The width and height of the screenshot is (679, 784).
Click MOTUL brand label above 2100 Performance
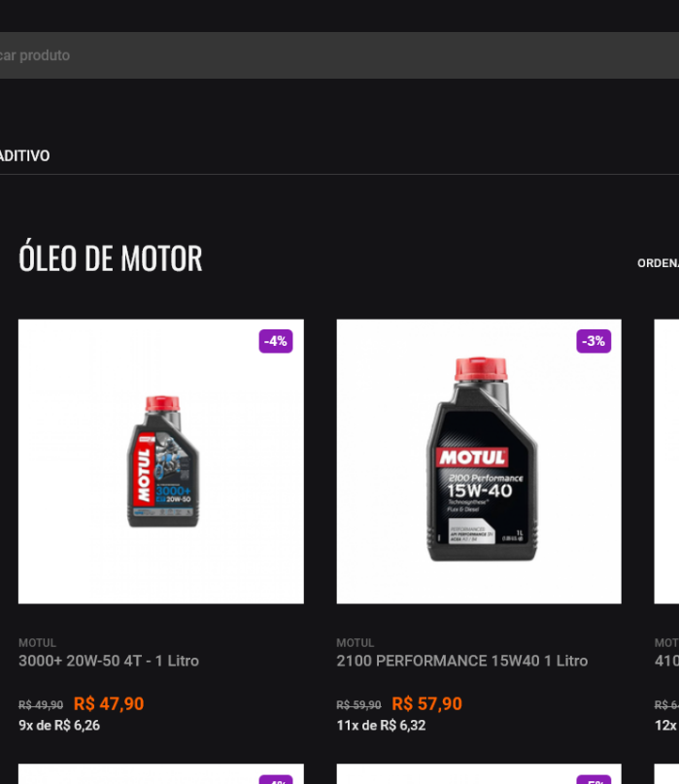356,643
